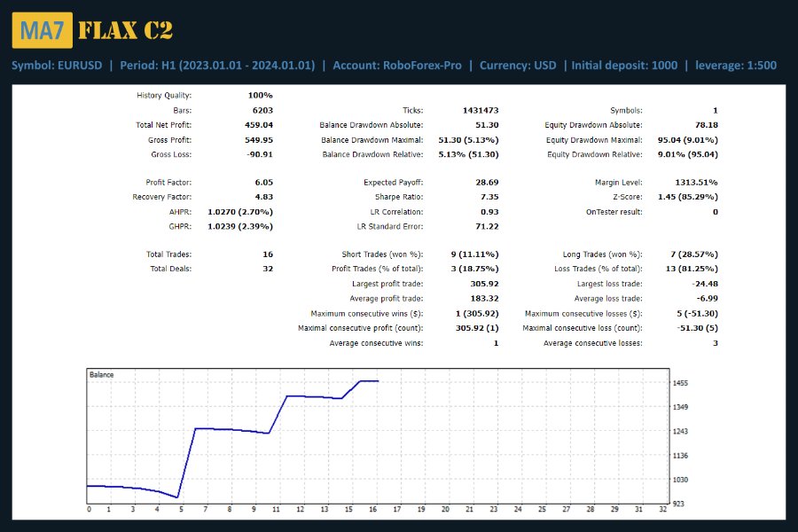798x532 pixels.
Task: Click the History Quality value 100%
Action: (x=260, y=95)
